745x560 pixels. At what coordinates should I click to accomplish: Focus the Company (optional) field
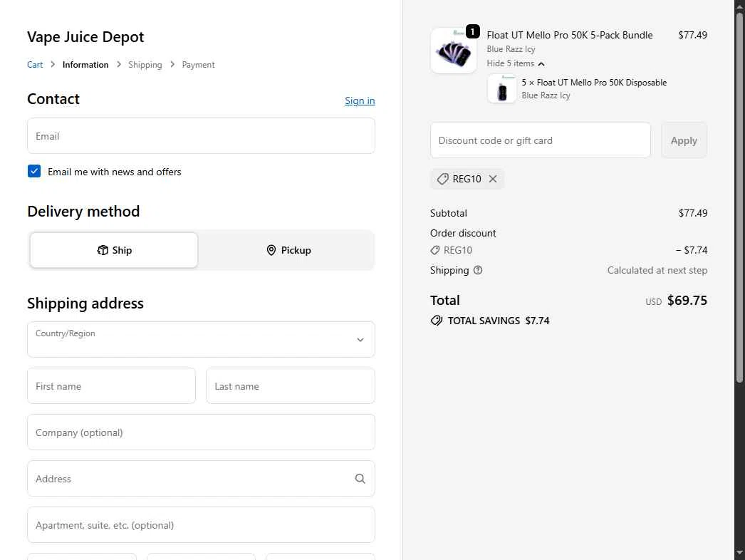click(201, 432)
